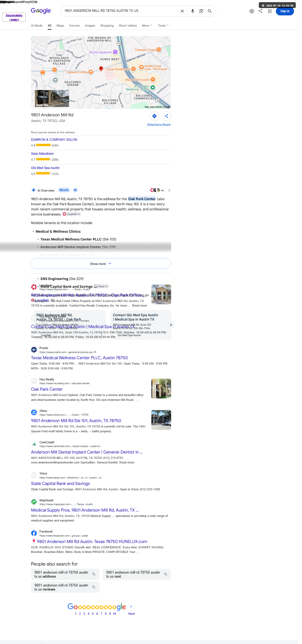Screen dimensions: 302x644
Task: Click the Texas Roadhouse restaurant marker
Action: [133, 69]
